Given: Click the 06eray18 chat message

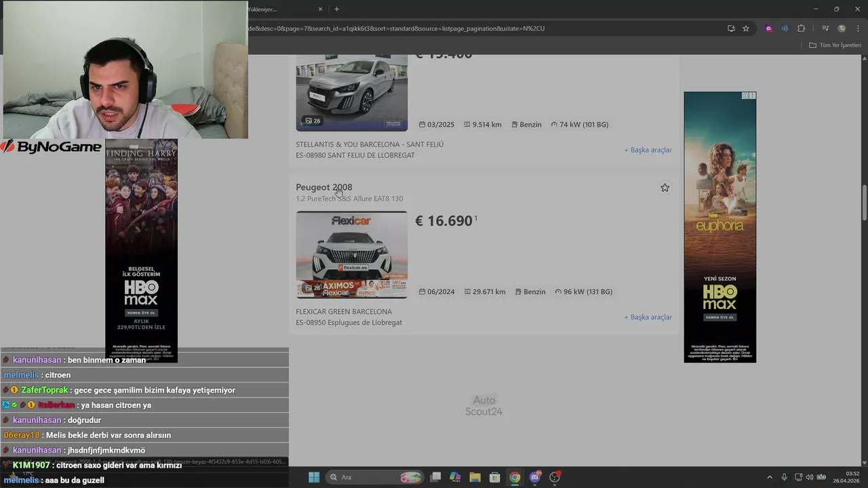Looking at the screenshot, I should 87,435.
